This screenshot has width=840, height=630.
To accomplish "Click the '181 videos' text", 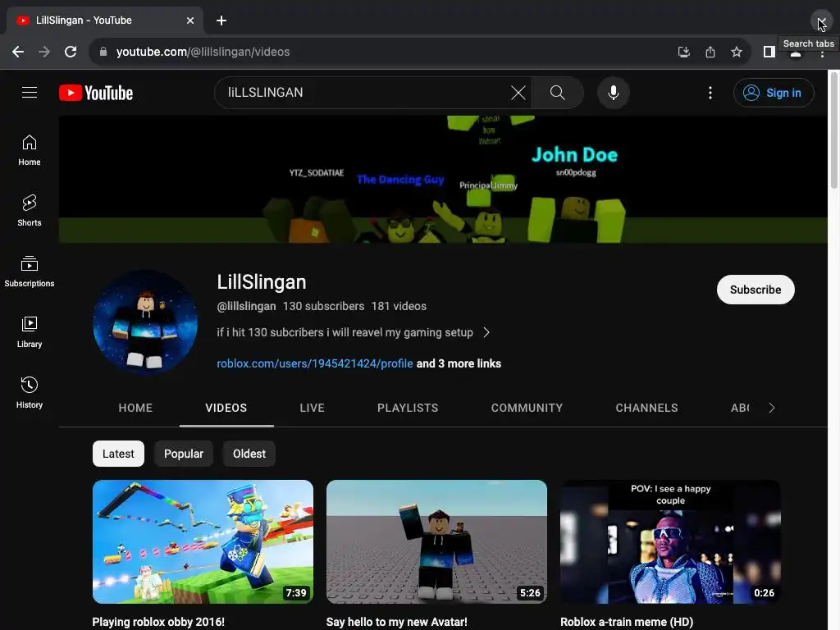I will click(x=399, y=306).
